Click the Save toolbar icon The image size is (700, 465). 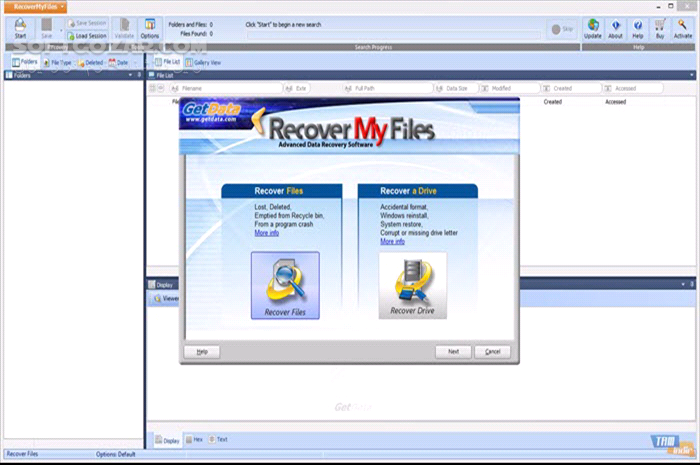47,29
